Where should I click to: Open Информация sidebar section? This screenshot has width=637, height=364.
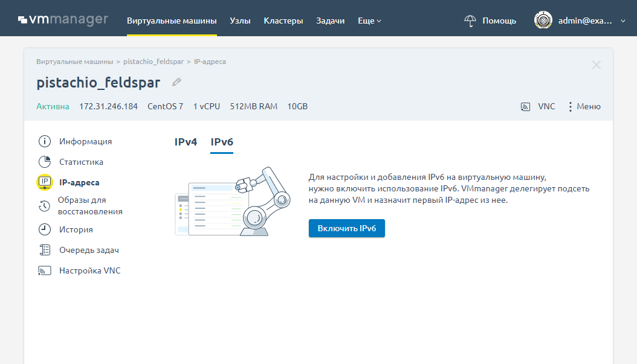(x=85, y=141)
